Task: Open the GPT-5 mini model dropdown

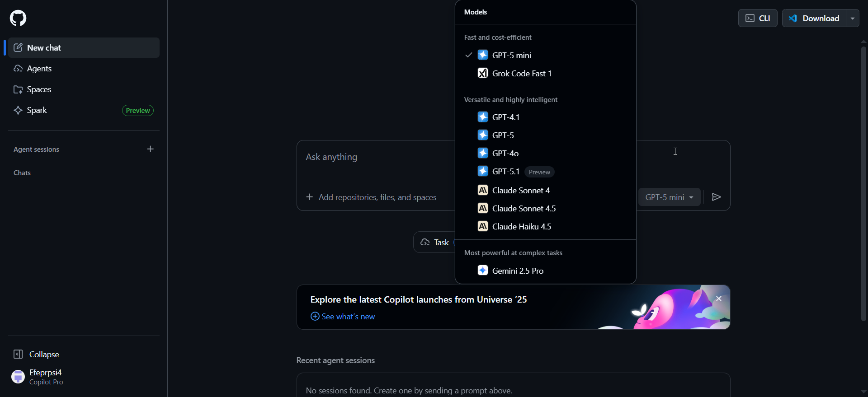Action: 669,197
